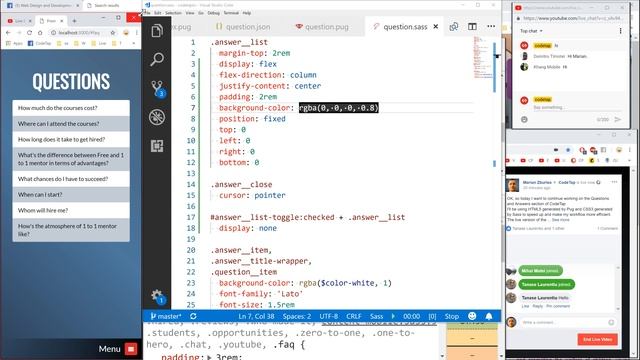640x360 pixels.
Task: Open Chrome menu in localhost window
Action: click(137, 33)
